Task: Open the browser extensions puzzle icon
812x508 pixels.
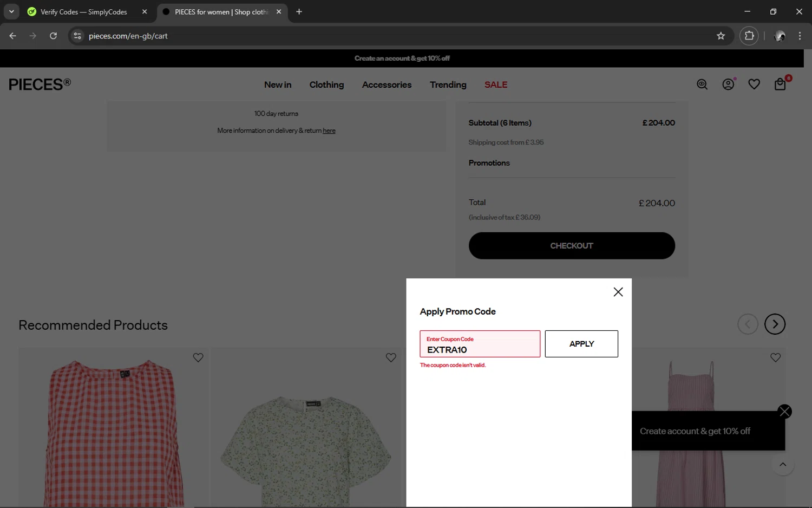Action: pyautogui.click(x=749, y=36)
